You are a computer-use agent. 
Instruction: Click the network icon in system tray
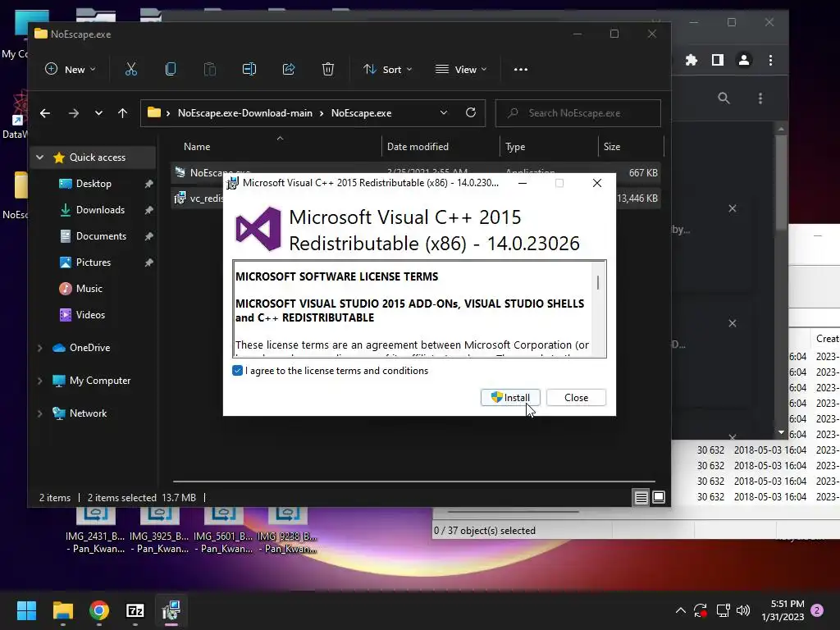pyautogui.click(x=723, y=610)
